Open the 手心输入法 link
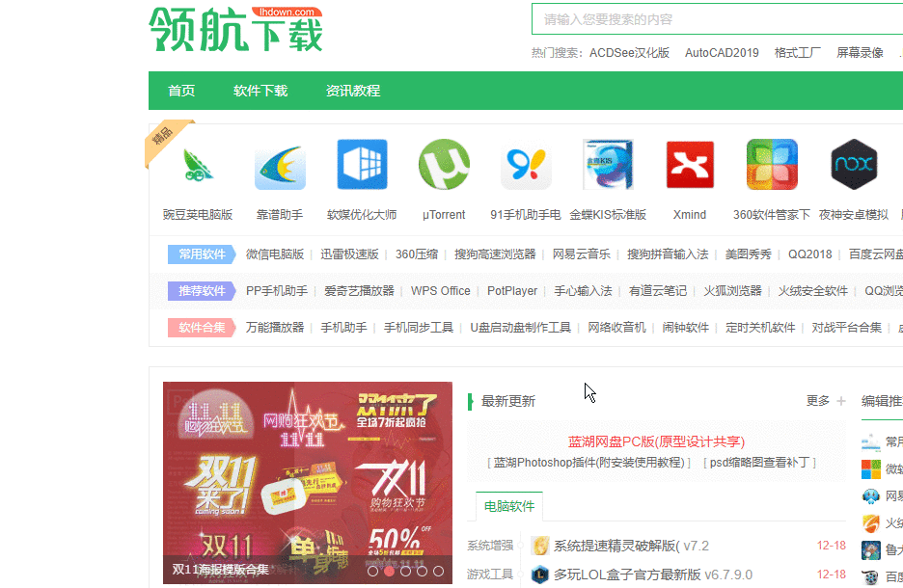The width and height of the screenshot is (903, 588). pyautogui.click(x=583, y=291)
